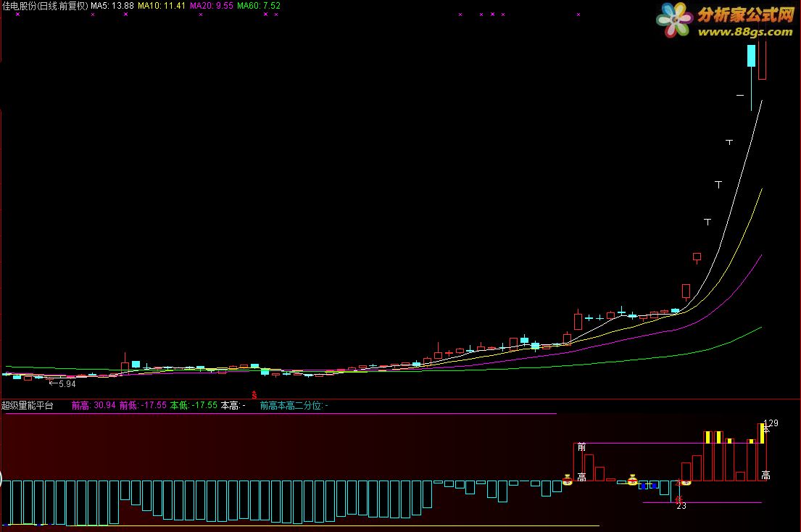This screenshot has height=532, width=801.
Task: Click the 5.94 lowest price label
Action: pos(67,384)
